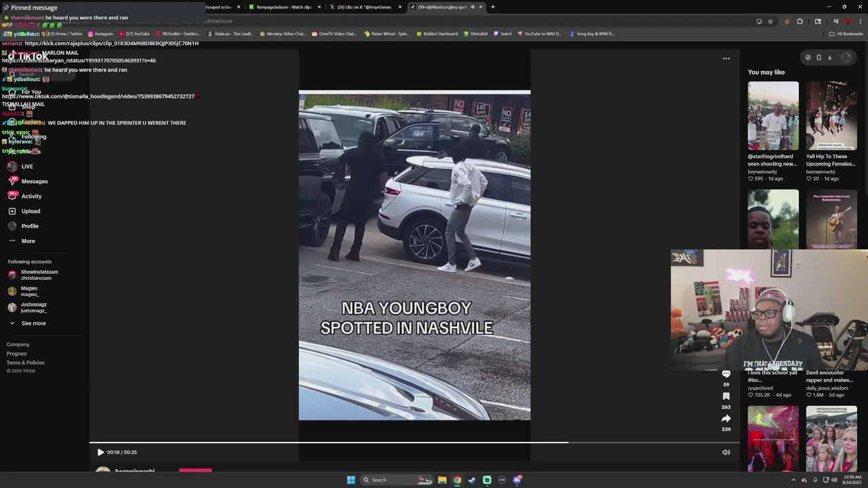Screen dimensions: 868x488
Task: Open the More menu in sidebar
Action: [21, 241]
